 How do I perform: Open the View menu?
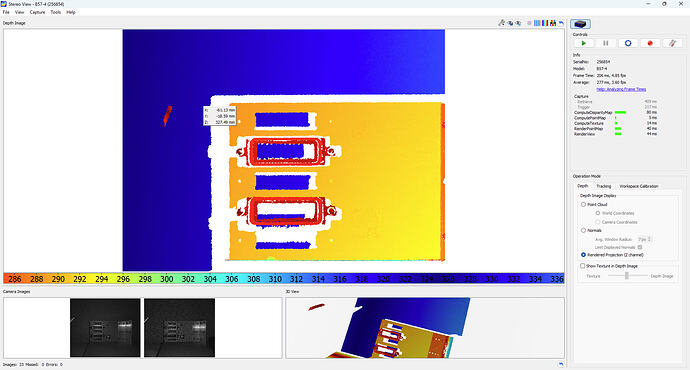(x=20, y=12)
